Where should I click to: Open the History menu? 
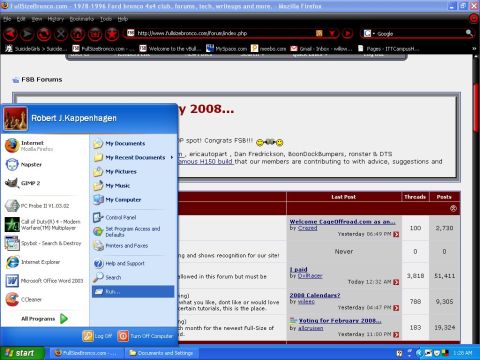[x=56, y=19]
